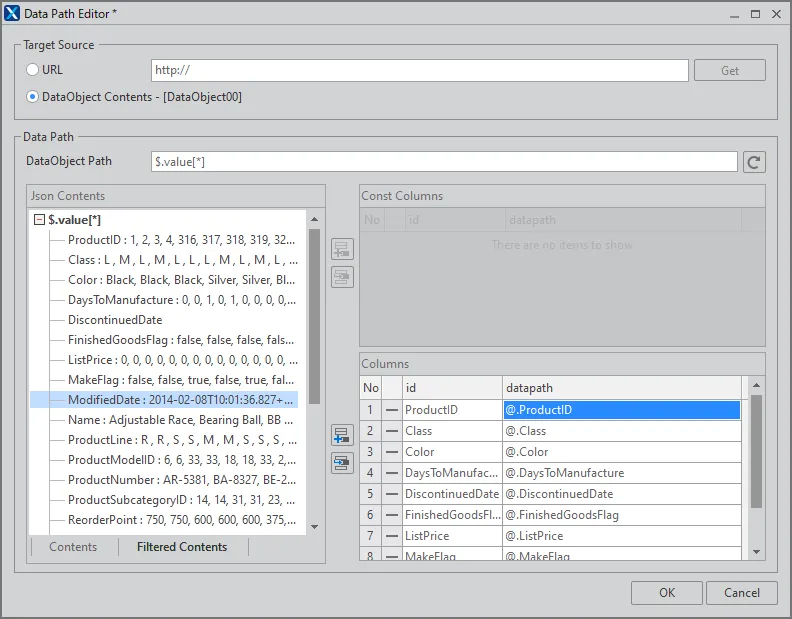
Task: Remove the Class column row via minus icon
Action: point(391,431)
